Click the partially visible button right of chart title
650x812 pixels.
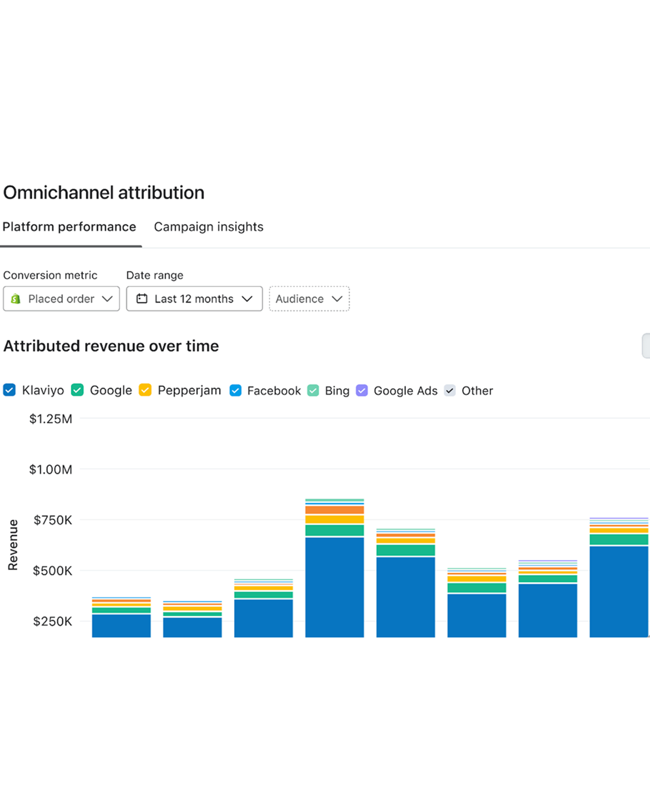[646, 346]
